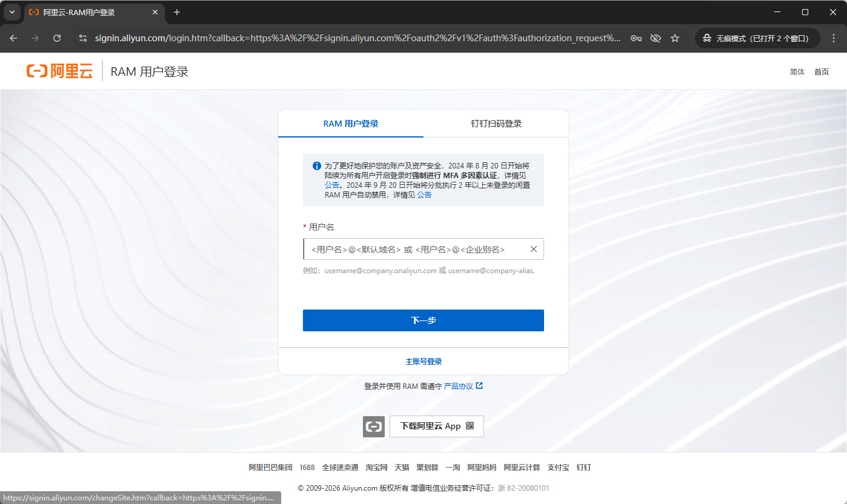Click the password key icon in address bar

tap(636, 38)
